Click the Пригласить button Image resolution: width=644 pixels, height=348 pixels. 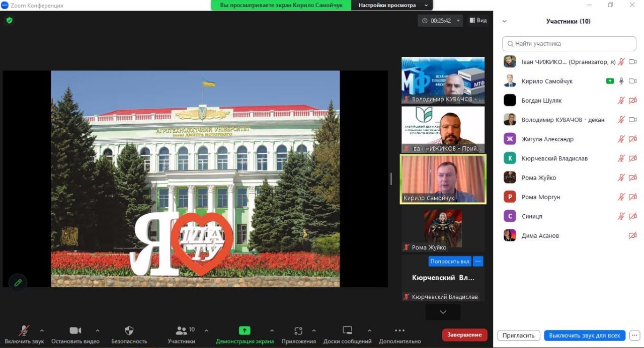pos(519,335)
